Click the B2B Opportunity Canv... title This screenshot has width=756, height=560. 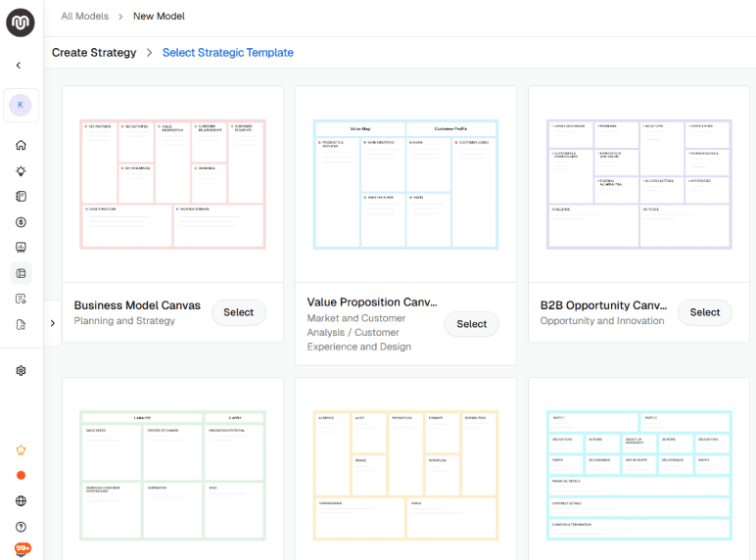603,305
